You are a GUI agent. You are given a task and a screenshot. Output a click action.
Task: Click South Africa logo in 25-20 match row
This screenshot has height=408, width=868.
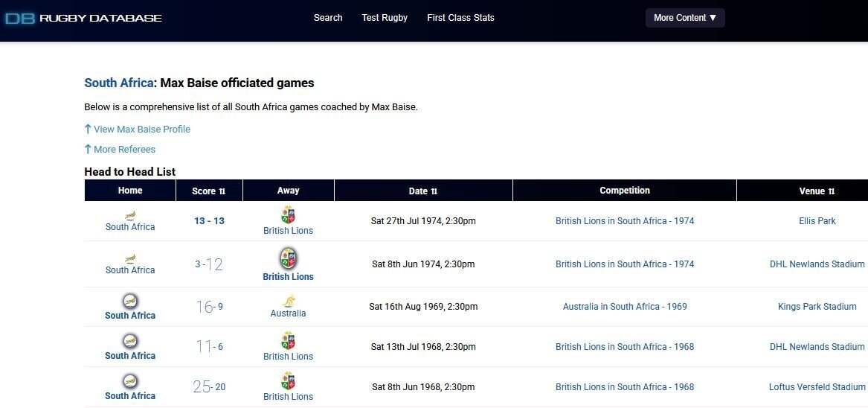[130, 381]
